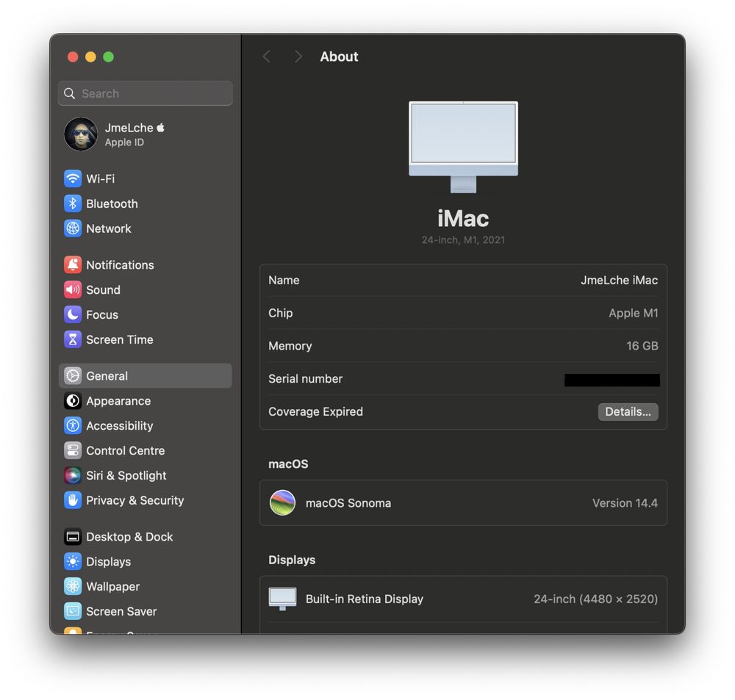The width and height of the screenshot is (735, 700).
Task: Open the Notifications bell icon
Action: (73, 264)
